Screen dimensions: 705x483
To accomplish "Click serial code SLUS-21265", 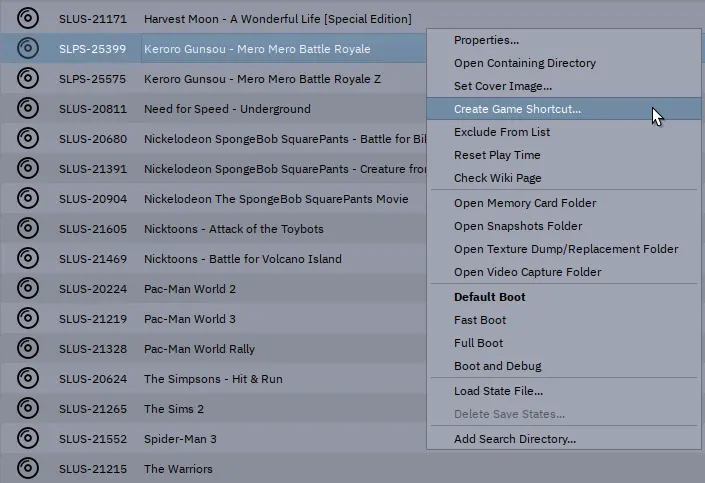I will click(x=93, y=409).
